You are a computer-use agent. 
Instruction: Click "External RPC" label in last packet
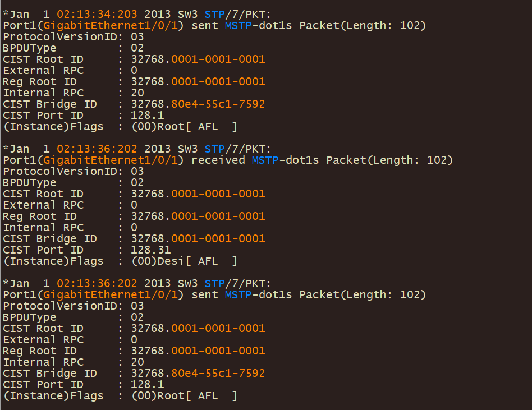pyautogui.click(x=43, y=340)
